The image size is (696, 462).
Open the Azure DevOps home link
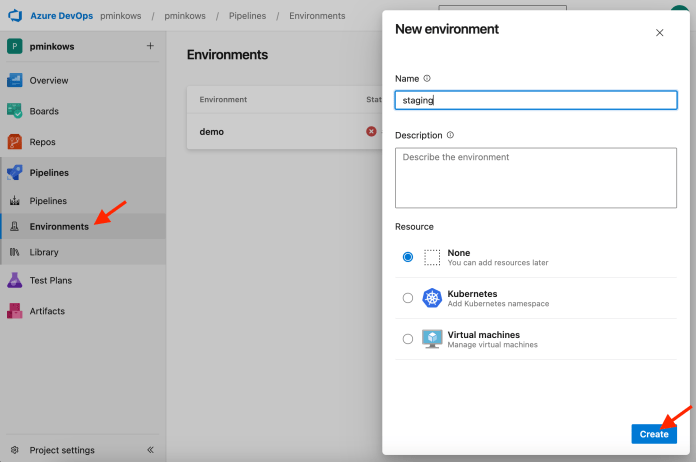click(x=62, y=16)
